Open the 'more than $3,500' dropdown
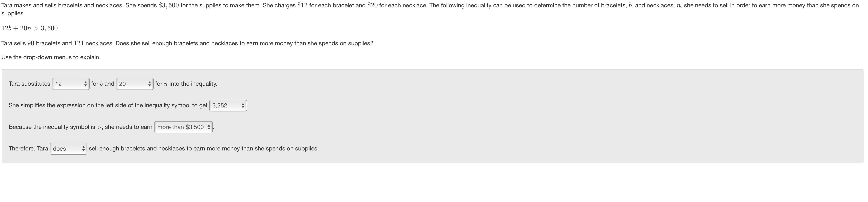Screen dimensions: 868x202 pos(183,127)
